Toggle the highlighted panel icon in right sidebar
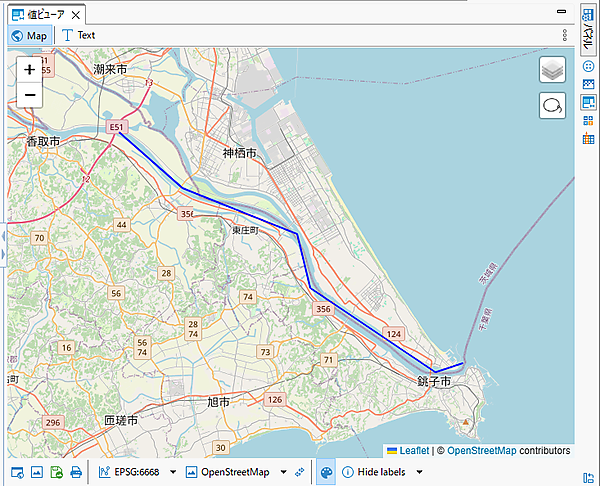This screenshot has width=600, height=486. coord(588,102)
